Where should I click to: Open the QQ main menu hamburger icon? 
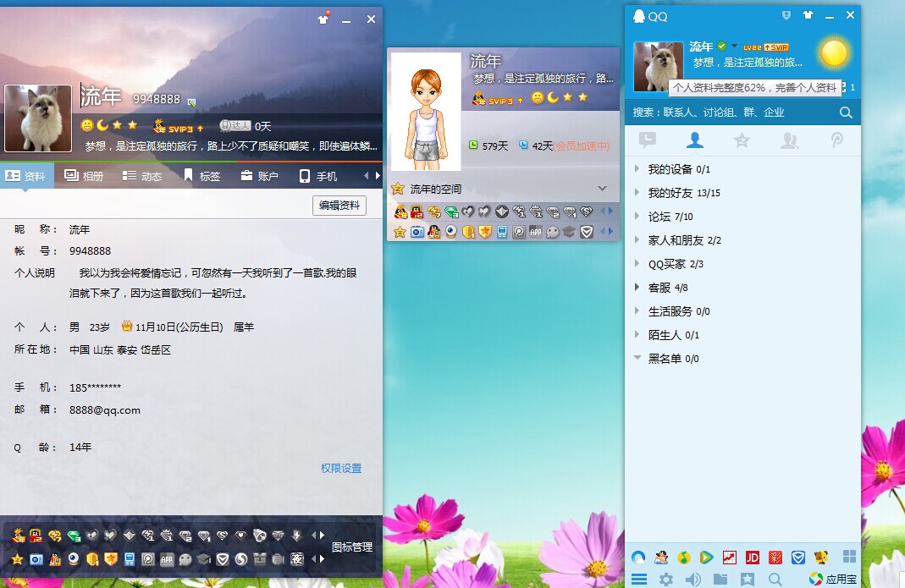pos(639,579)
